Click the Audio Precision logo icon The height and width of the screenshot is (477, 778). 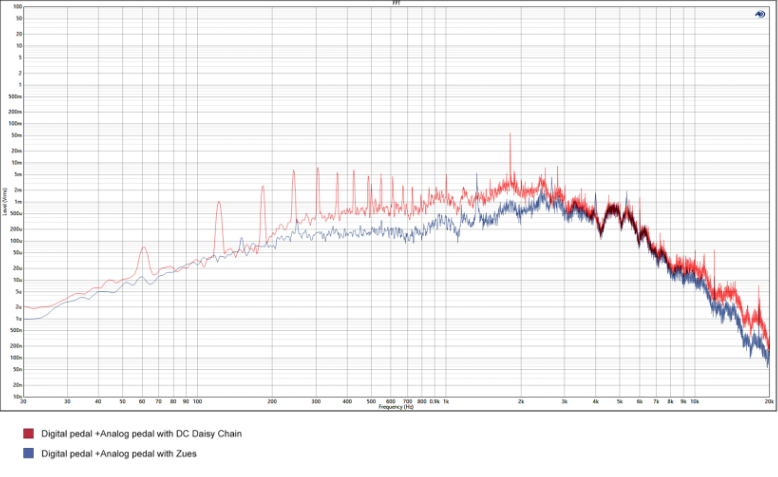(761, 14)
